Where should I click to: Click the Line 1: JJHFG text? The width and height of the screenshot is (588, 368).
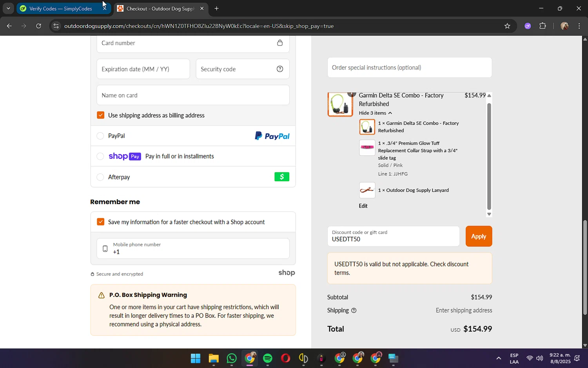(393, 174)
